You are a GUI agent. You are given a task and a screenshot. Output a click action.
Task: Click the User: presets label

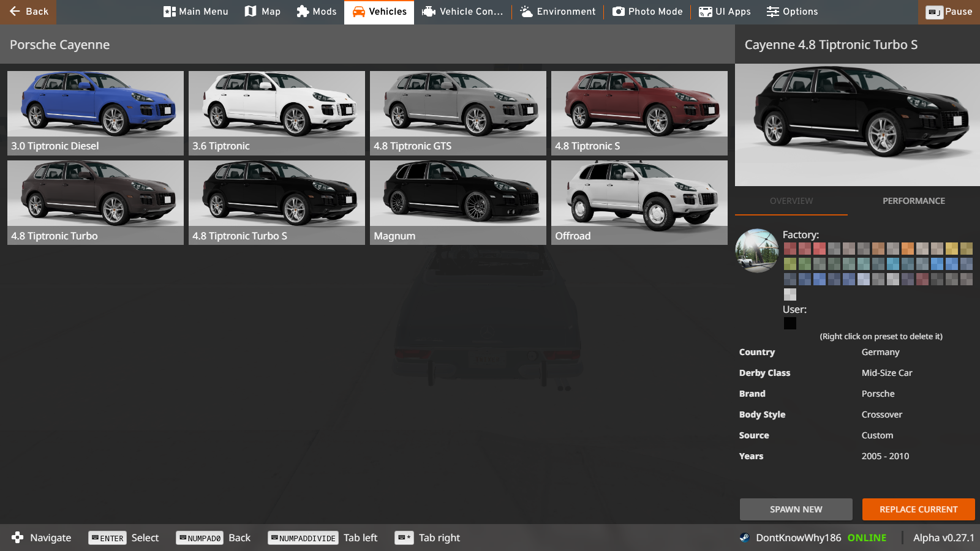point(794,309)
